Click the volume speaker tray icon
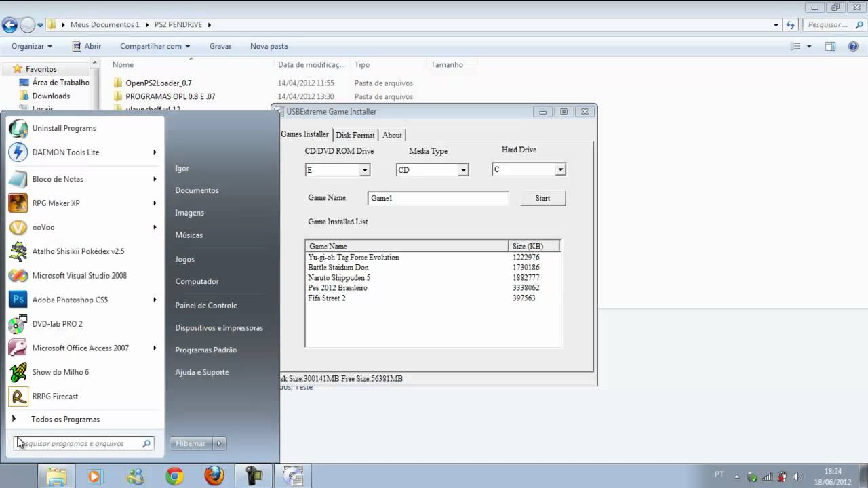 click(x=797, y=476)
